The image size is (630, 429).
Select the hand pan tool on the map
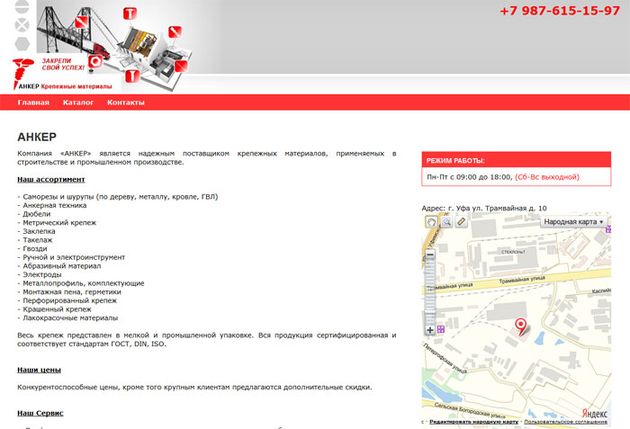click(x=431, y=222)
